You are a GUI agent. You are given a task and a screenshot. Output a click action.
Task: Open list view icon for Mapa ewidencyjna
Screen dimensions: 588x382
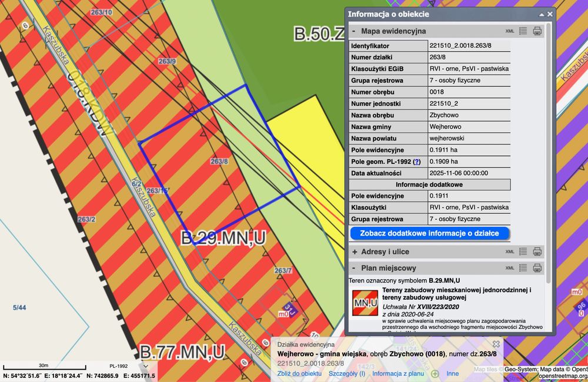[523, 31]
